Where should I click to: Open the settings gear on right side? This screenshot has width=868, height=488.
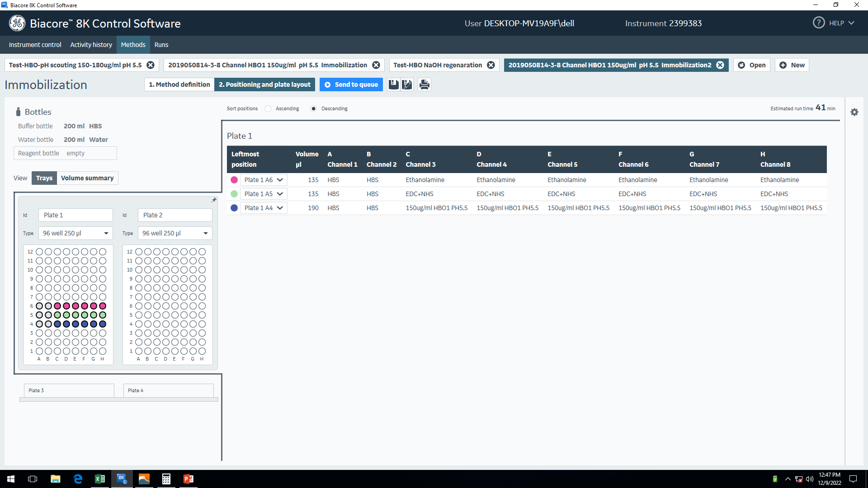point(854,112)
